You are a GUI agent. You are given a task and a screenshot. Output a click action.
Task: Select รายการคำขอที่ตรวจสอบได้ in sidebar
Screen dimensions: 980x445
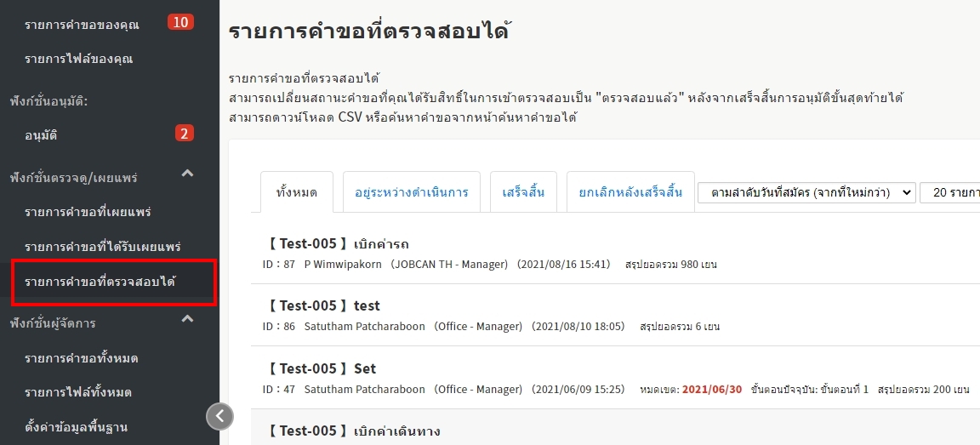100,282
